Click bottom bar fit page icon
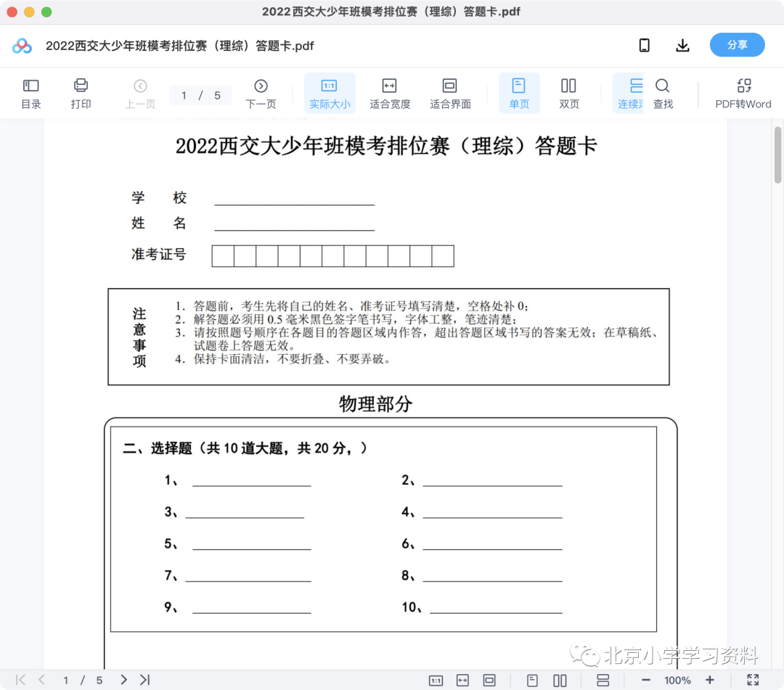 coord(489,681)
